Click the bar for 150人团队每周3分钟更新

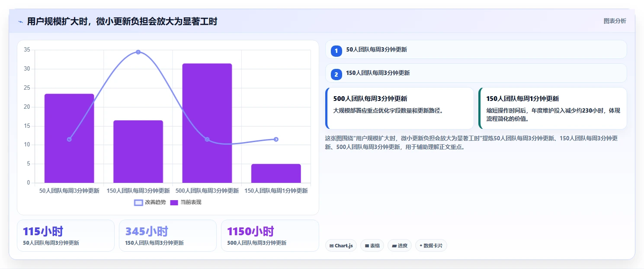[x=138, y=152]
